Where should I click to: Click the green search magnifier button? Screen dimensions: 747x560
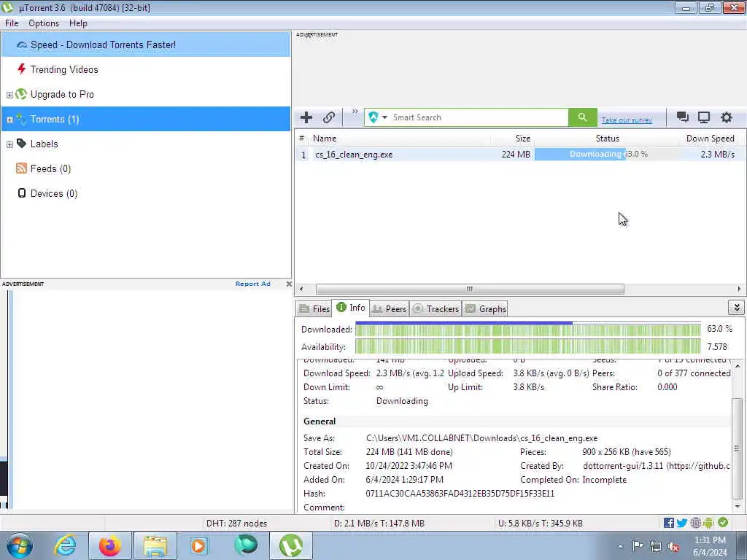582,117
